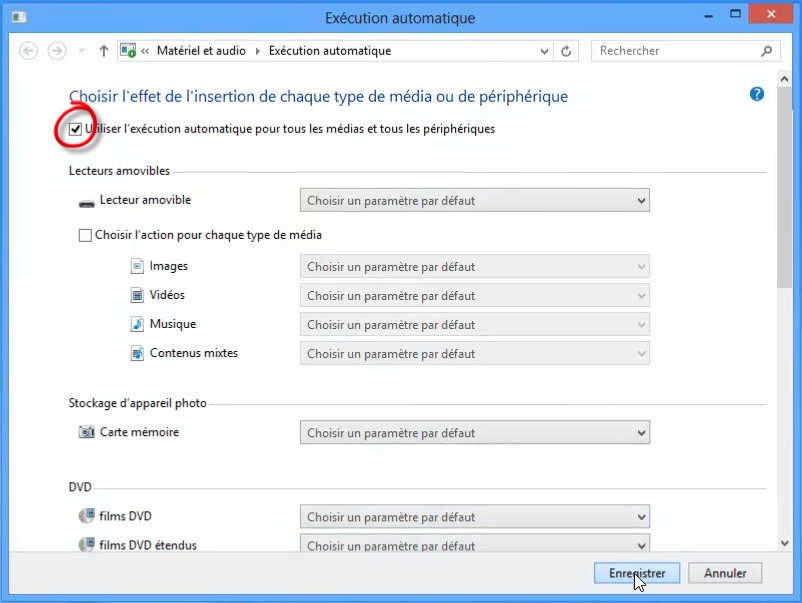This screenshot has height=603, width=802.
Task: Go up one level with up arrow
Action: click(x=104, y=51)
